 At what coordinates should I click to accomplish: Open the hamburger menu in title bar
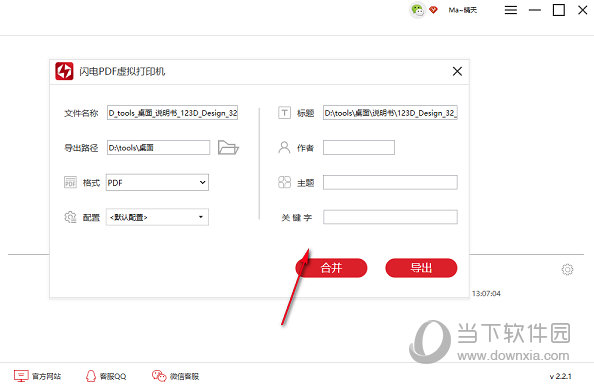point(511,10)
